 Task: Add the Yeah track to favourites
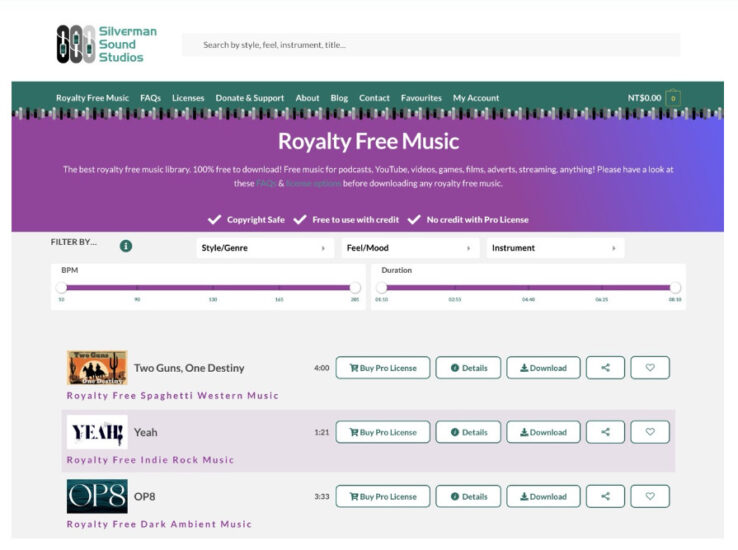650,432
